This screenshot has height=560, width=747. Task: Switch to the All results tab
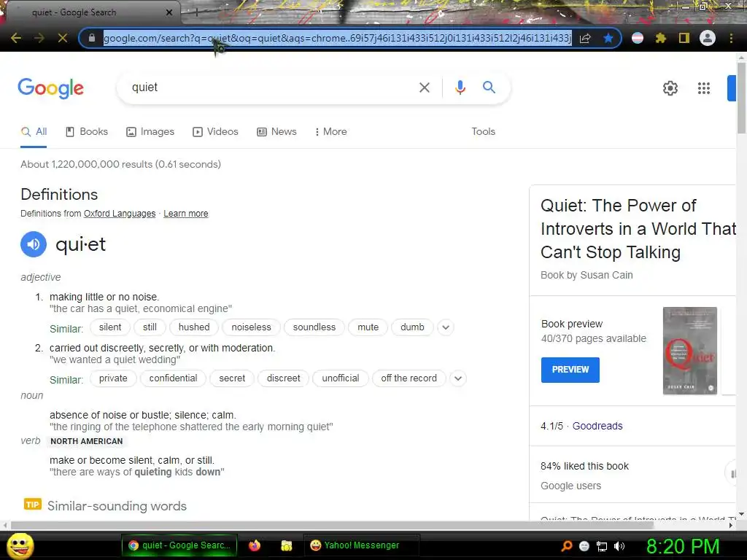tap(34, 132)
